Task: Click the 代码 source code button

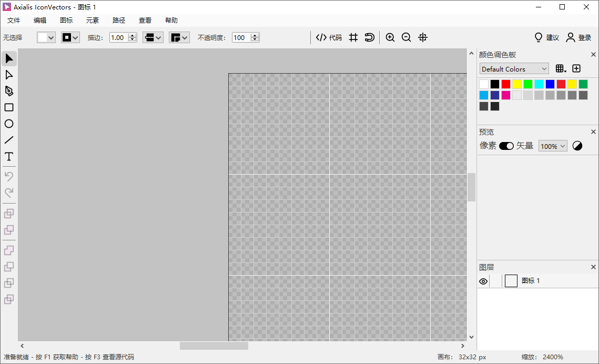Action: click(329, 37)
